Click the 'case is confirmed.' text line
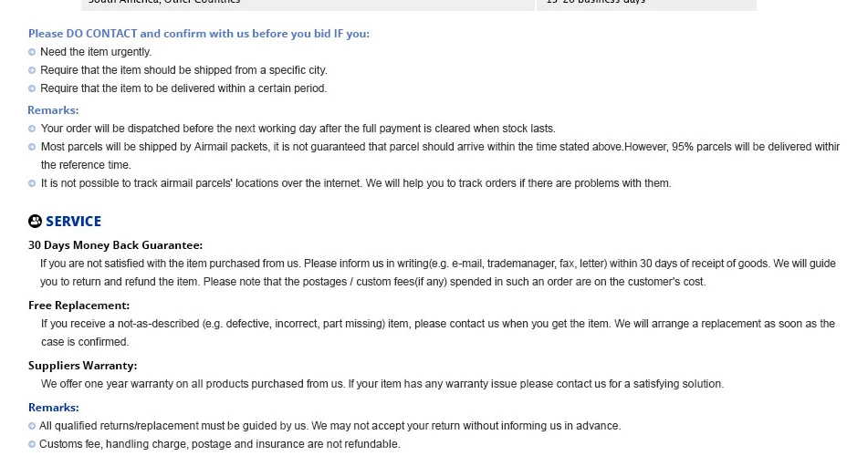The width and height of the screenshot is (868, 456). [85, 342]
